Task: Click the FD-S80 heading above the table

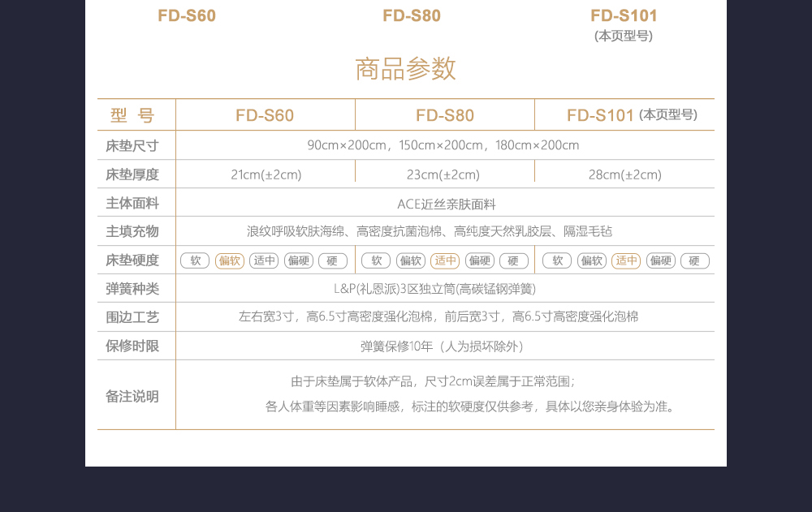Action: (x=412, y=15)
